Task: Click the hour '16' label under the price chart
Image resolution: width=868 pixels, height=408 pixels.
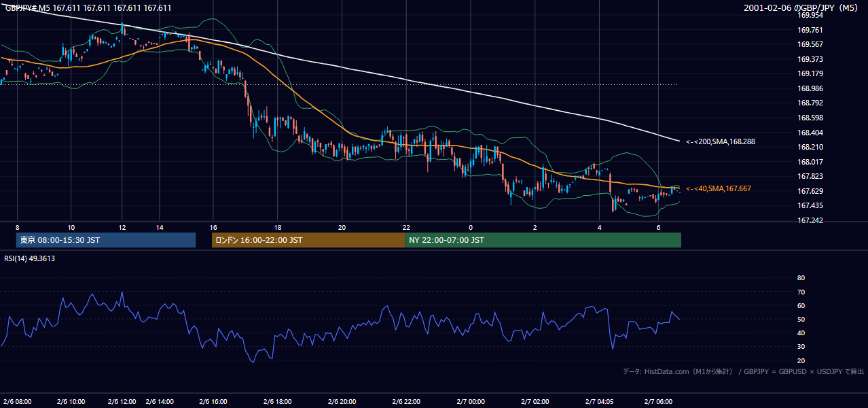Action: pos(213,227)
